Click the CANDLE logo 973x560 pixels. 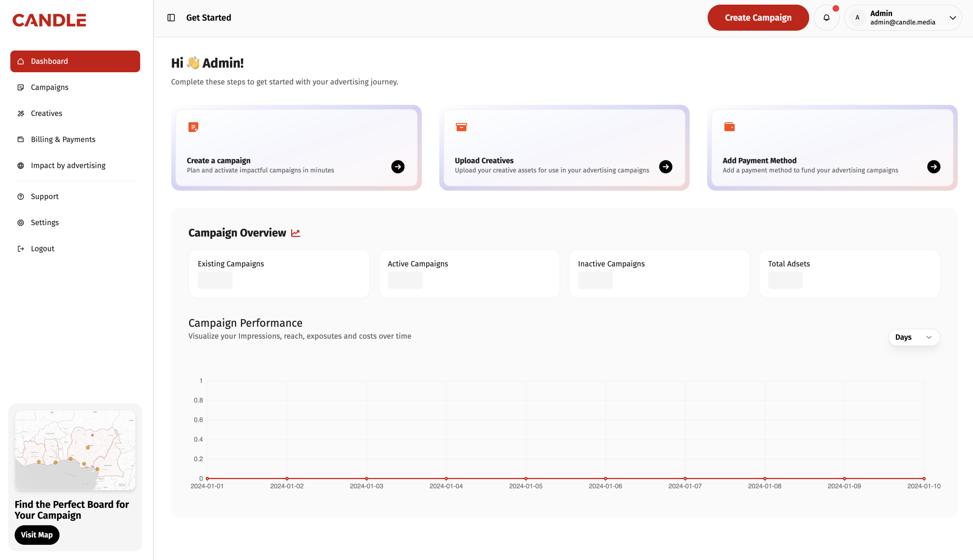pos(49,20)
